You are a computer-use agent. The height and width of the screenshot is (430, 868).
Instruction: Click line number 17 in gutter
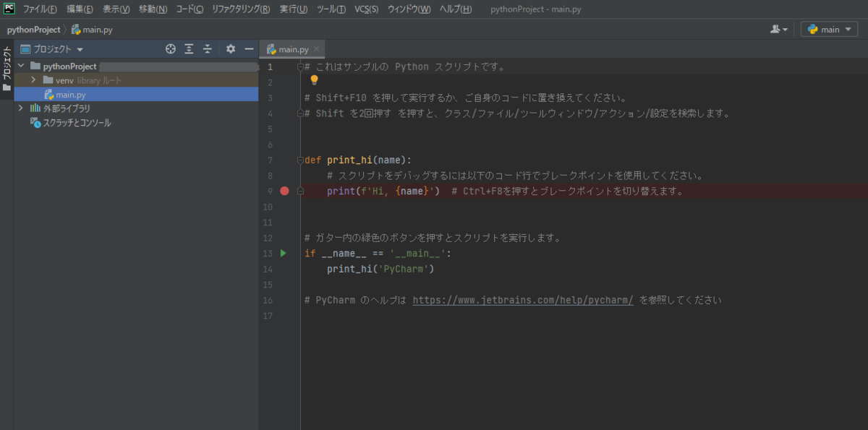click(269, 316)
